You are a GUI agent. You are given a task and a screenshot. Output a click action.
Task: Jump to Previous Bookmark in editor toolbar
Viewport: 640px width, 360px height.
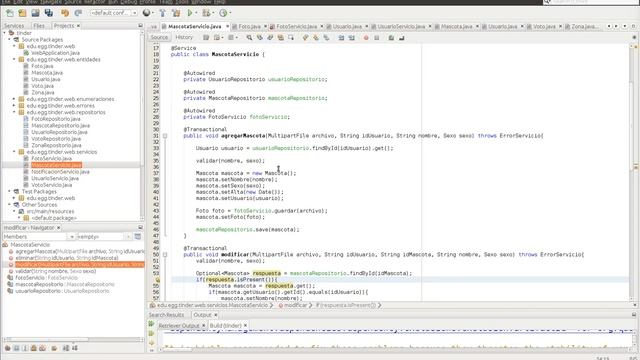click(x=305, y=38)
